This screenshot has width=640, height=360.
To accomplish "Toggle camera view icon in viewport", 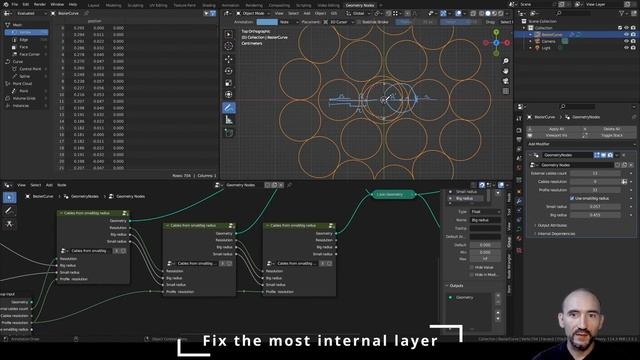I will (x=506, y=81).
